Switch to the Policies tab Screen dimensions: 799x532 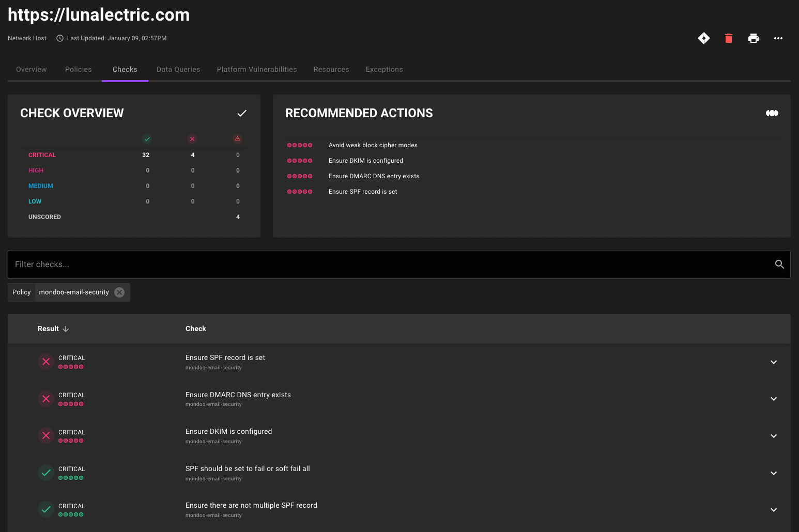pyautogui.click(x=78, y=69)
